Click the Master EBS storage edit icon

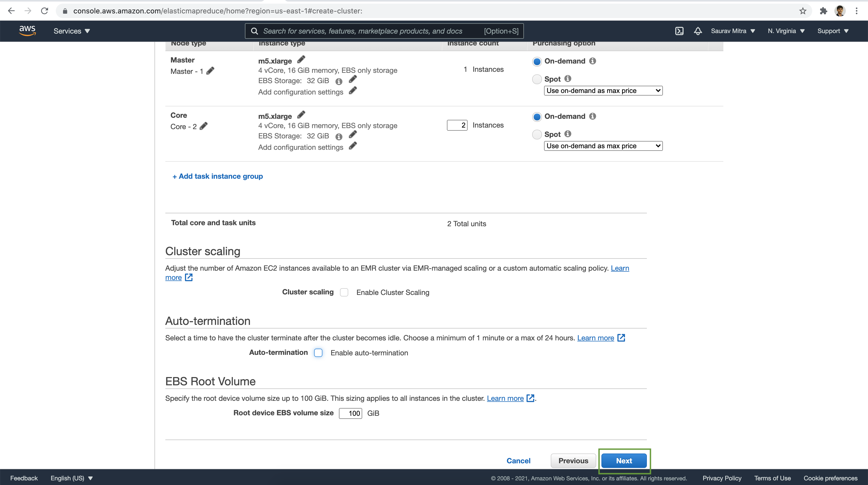click(352, 79)
